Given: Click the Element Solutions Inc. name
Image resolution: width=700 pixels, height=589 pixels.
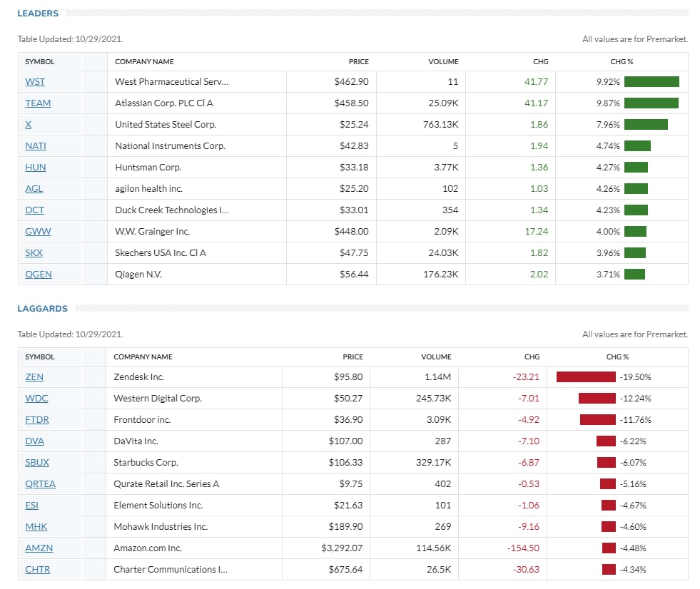Looking at the screenshot, I should [x=158, y=506].
